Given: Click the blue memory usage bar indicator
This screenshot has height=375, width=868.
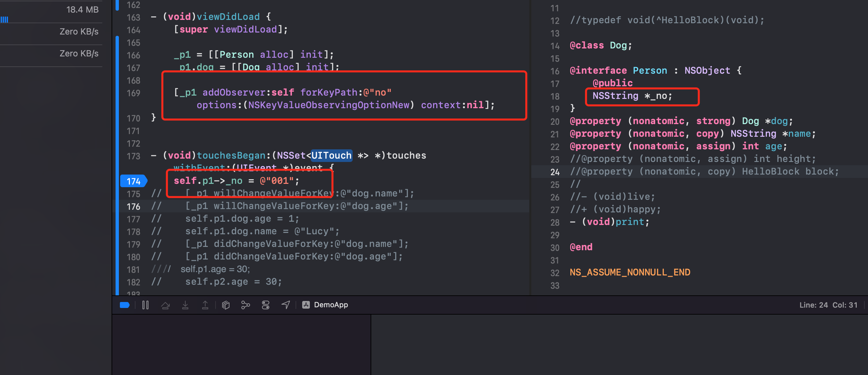Looking at the screenshot, I should pos(4,20).
